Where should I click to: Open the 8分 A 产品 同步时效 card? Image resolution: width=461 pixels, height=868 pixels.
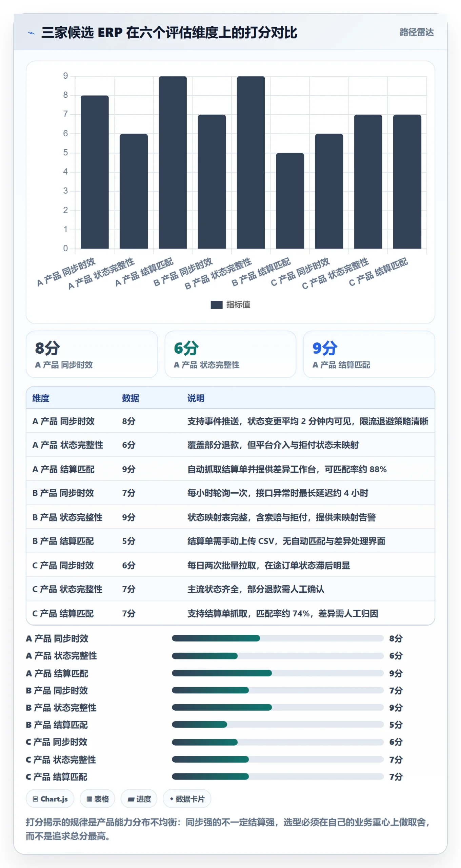[x=92, y=354]
